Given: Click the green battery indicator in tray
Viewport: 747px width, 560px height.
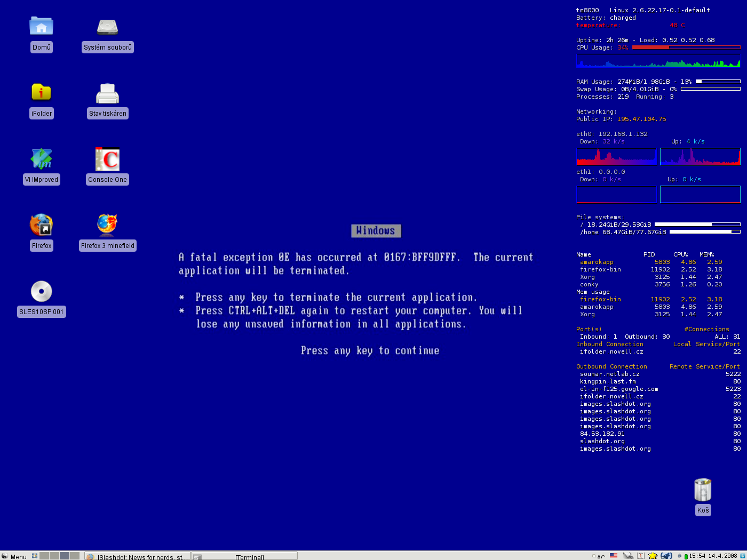Looking at the screenshot, I should 686,556.
